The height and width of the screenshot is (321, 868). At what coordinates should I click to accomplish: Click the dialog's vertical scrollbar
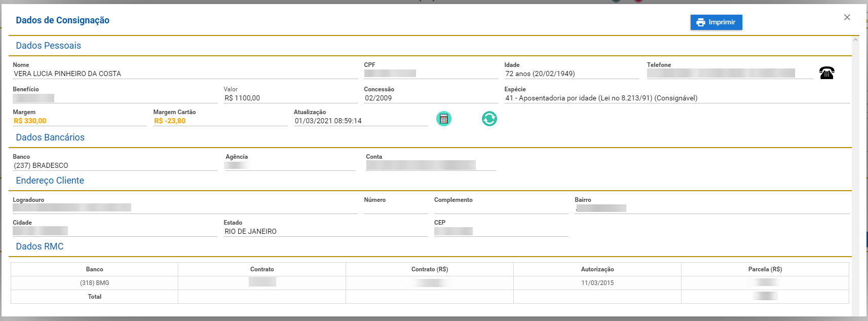tap(856, 176)
